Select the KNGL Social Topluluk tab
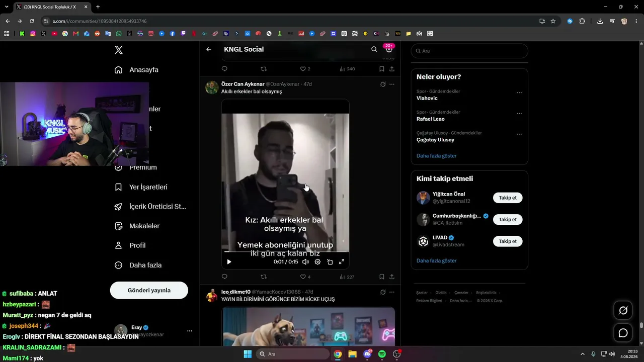Image resolution: width=644 pixels, height=362 pixels. tap(51, 7)
